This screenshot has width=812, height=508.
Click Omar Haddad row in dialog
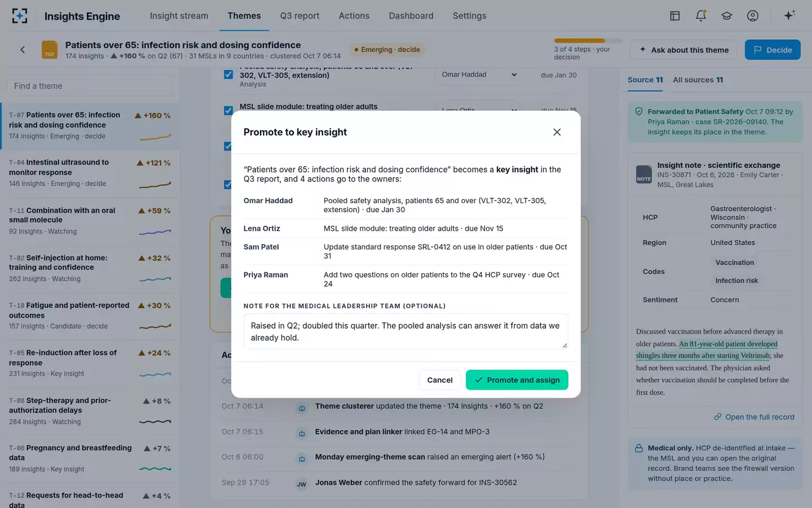pos(406,205)
